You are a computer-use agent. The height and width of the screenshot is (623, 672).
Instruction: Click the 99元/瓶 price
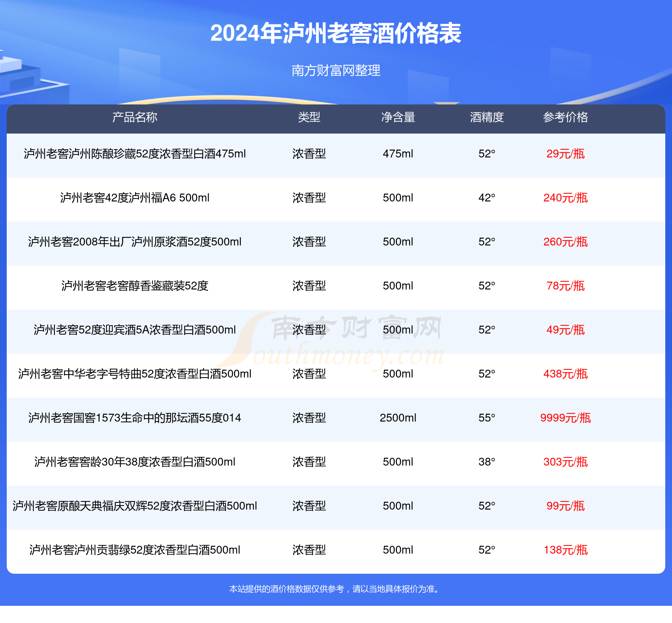pyautogui.click(x=566, y=506)
